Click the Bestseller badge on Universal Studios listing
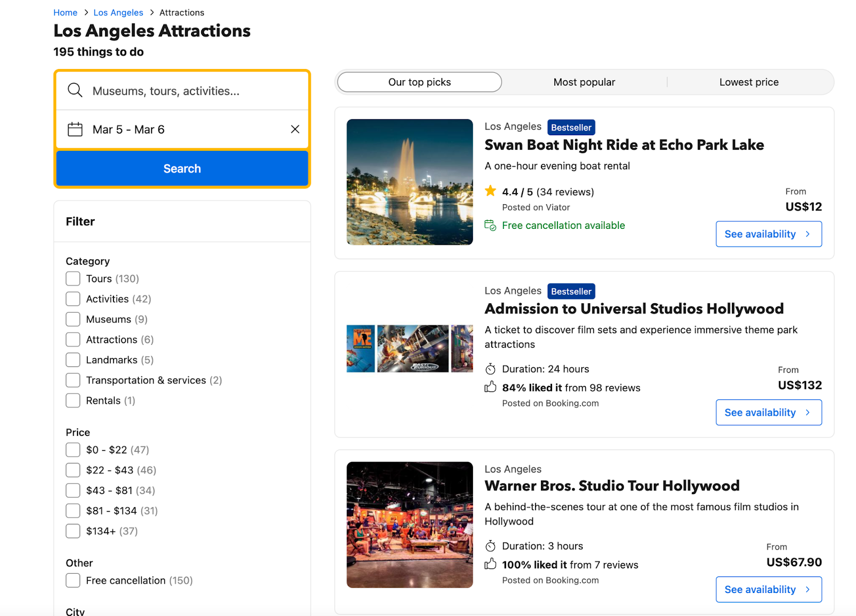 point(571,291)
